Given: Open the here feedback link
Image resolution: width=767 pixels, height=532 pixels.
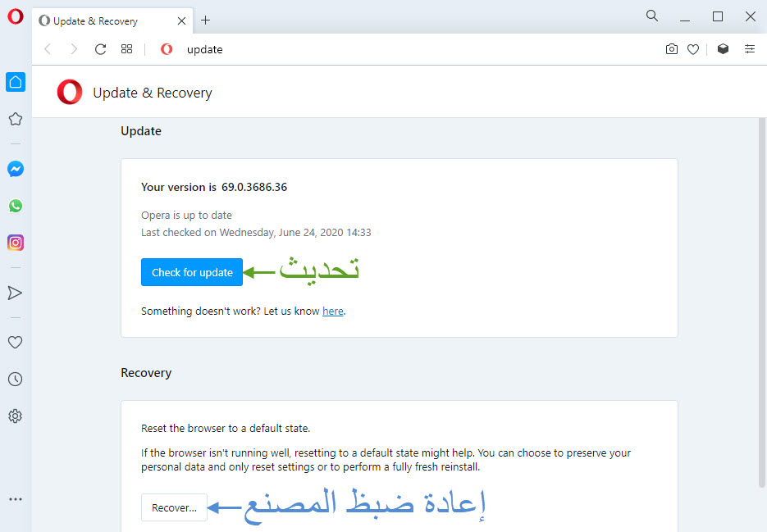Looking at the screenshot, I should [x=332, y=311].
